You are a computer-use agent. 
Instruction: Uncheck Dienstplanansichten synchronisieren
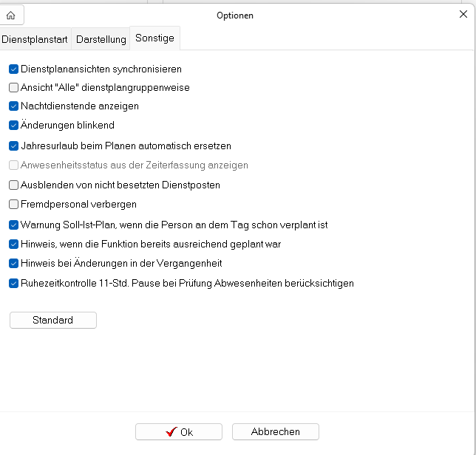[13, 69]
